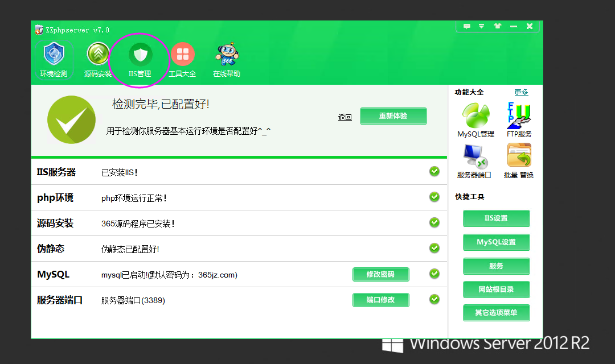Click the 检测完毕,已配置好! heading
Screen dimensions: 615x364
pyautogui.click(x=161, y=104)
